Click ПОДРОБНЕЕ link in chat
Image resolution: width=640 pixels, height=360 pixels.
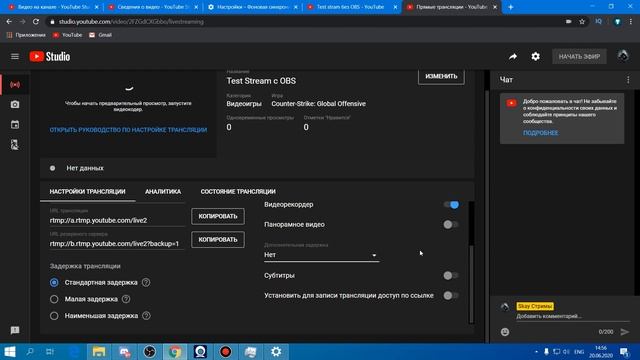pyautogui.click(x=540, y=133)
